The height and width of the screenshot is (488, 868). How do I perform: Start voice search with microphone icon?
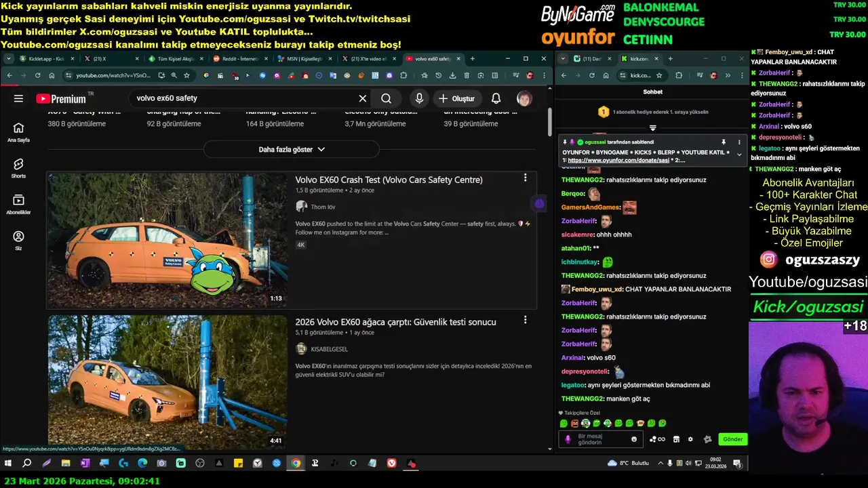[419, 98]
